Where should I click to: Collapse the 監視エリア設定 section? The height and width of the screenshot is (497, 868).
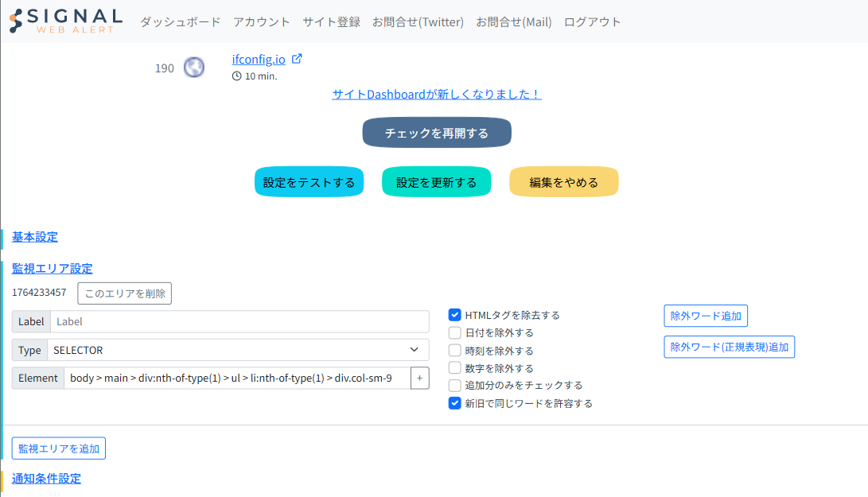(x=53, y=269)
